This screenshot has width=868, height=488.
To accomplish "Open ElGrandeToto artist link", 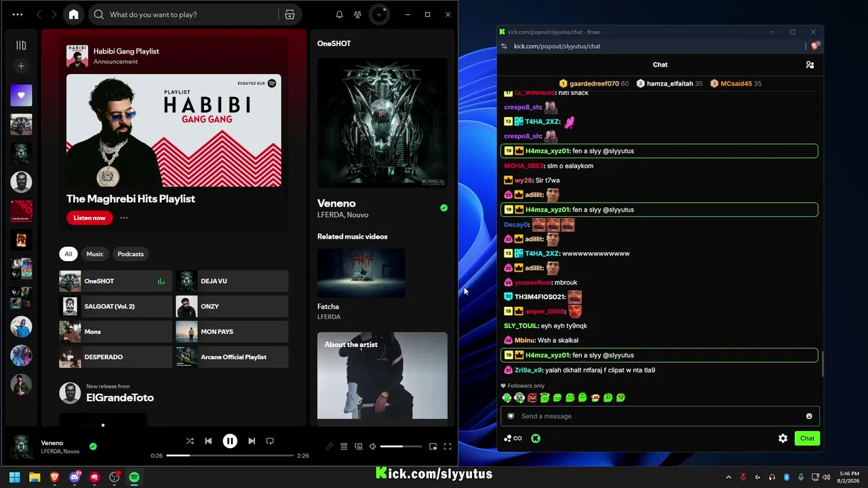I will coord(120,398).
